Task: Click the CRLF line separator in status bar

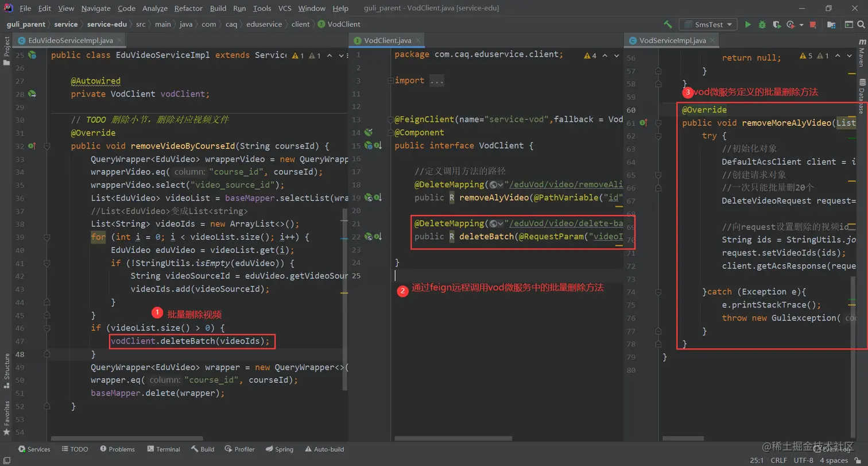Action: pos(778,460)
